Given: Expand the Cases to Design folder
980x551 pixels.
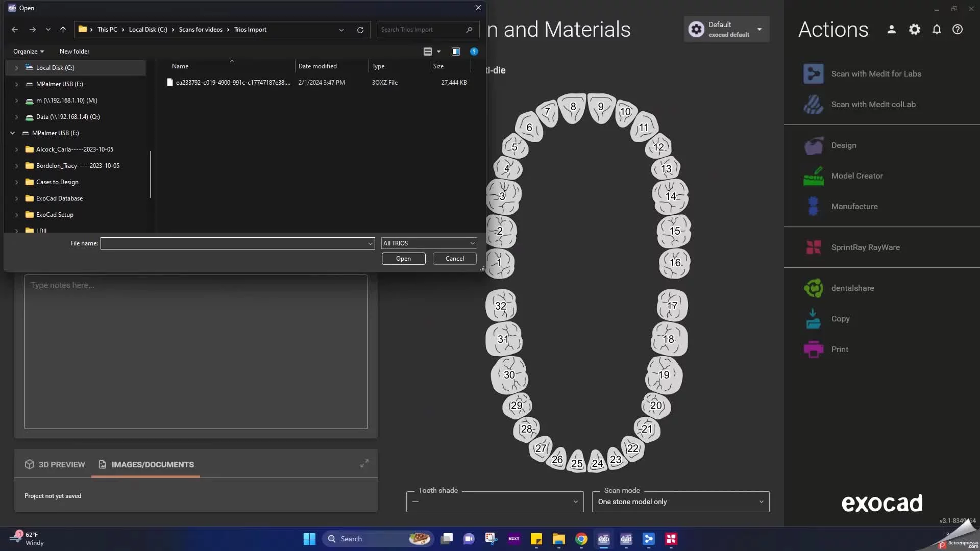Looking at the screenshot, I should [x=16, y=182].
